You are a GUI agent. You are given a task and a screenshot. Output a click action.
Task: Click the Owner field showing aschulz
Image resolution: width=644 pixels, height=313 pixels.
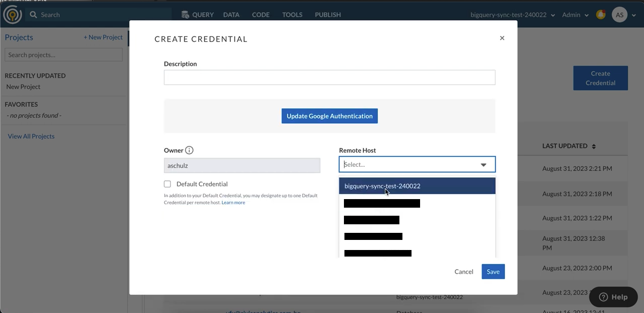[x=242, y=165]
